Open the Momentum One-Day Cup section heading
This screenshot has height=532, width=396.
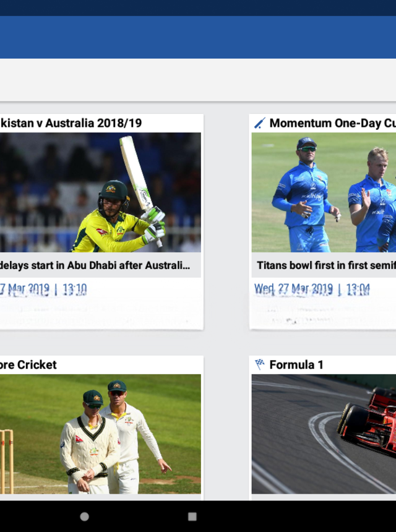pyautogui.click(x=332, y=123)
